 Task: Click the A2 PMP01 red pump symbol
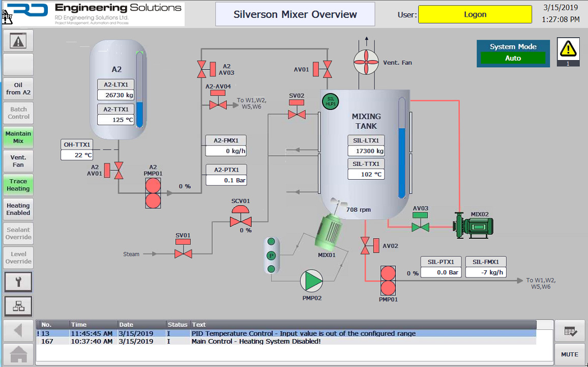click(x=153, y=193)
